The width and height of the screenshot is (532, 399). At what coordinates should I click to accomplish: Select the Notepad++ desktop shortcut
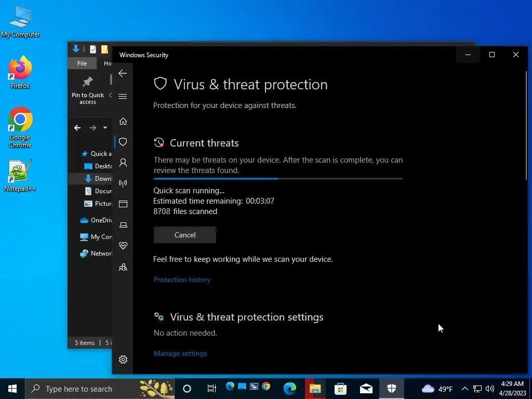[20, 176]
